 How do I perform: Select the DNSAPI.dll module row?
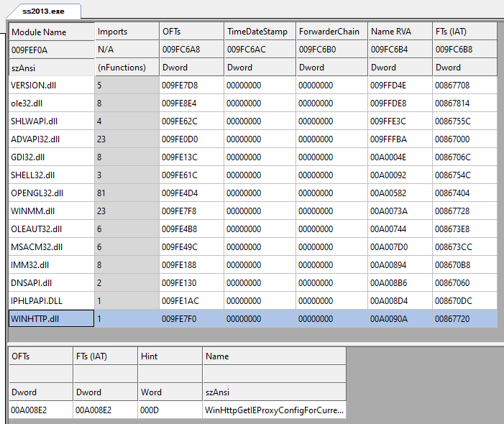[x=253, y=283]
